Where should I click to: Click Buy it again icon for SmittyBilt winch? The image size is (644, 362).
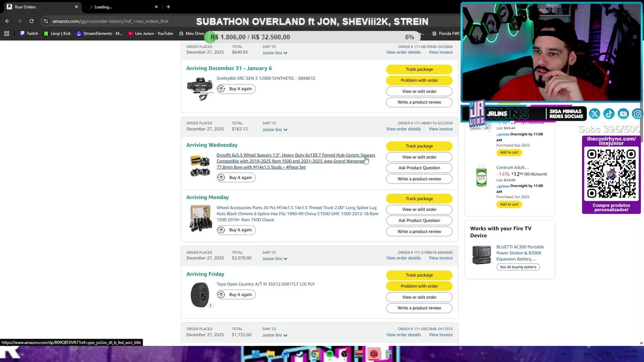click(221, 88)
